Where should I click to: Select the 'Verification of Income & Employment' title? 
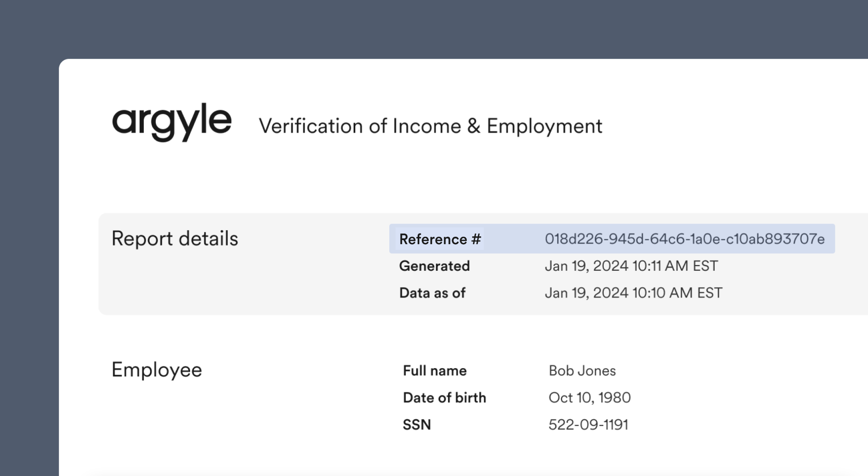430,126
